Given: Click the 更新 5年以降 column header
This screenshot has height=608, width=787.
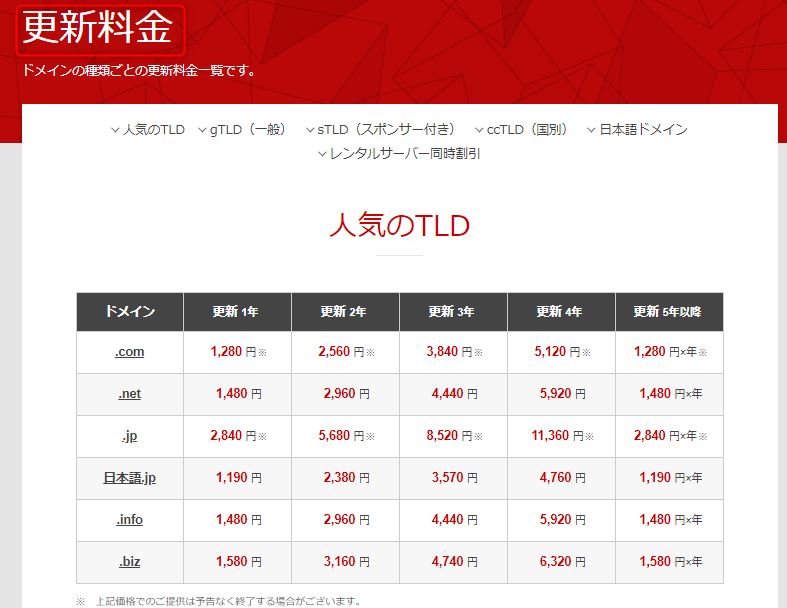Looking at the screenshot, I should (668, 312).
